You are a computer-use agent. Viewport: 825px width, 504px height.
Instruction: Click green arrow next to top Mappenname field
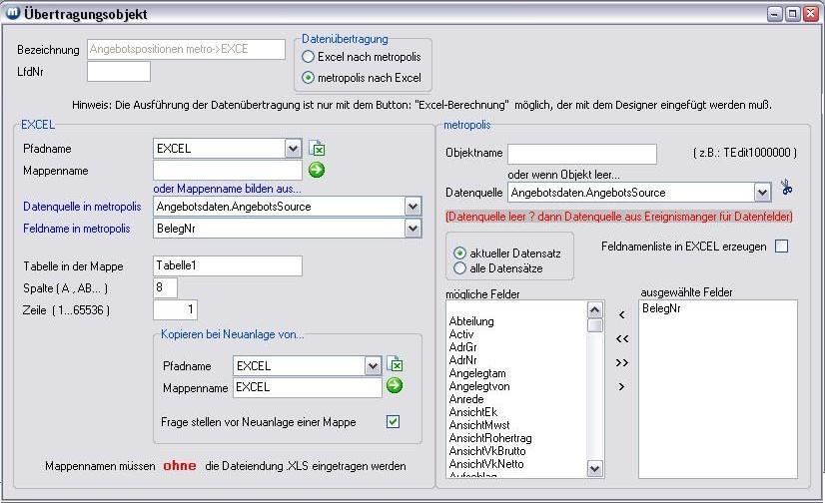(317, 171)
